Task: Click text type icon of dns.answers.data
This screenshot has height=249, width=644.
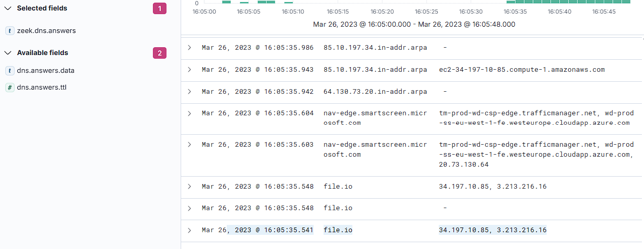Action: point(9,71)
